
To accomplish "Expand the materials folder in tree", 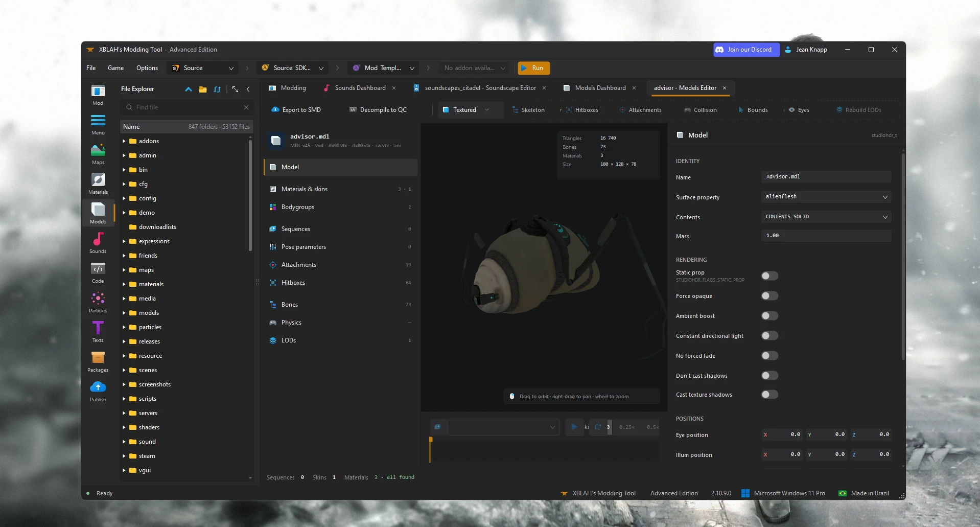I will point(124,284).
